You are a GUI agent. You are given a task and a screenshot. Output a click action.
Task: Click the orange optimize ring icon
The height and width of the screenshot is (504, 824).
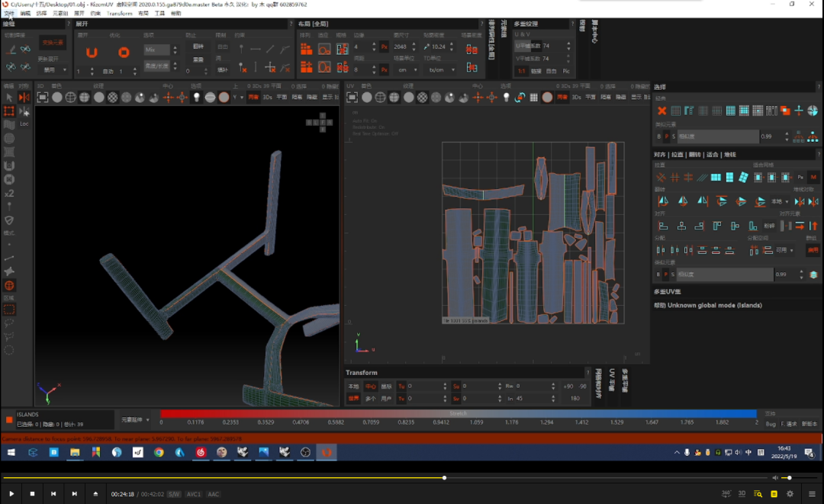coord(124,52)
